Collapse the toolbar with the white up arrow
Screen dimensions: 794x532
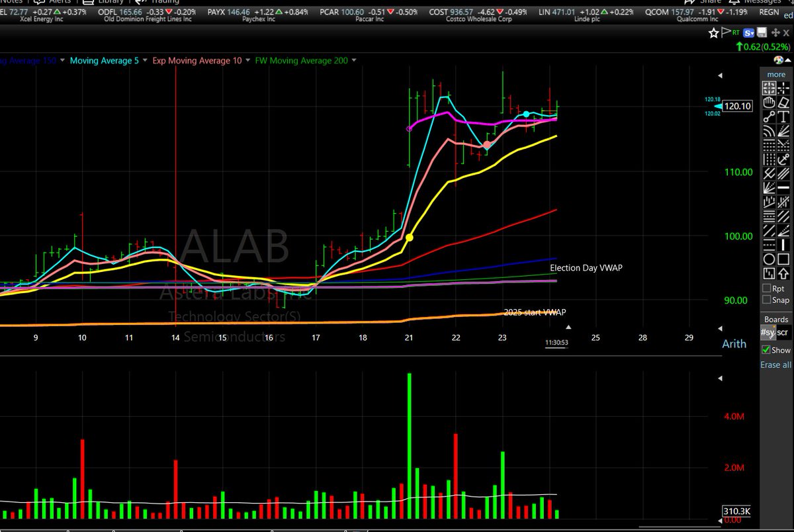point(787,61)
